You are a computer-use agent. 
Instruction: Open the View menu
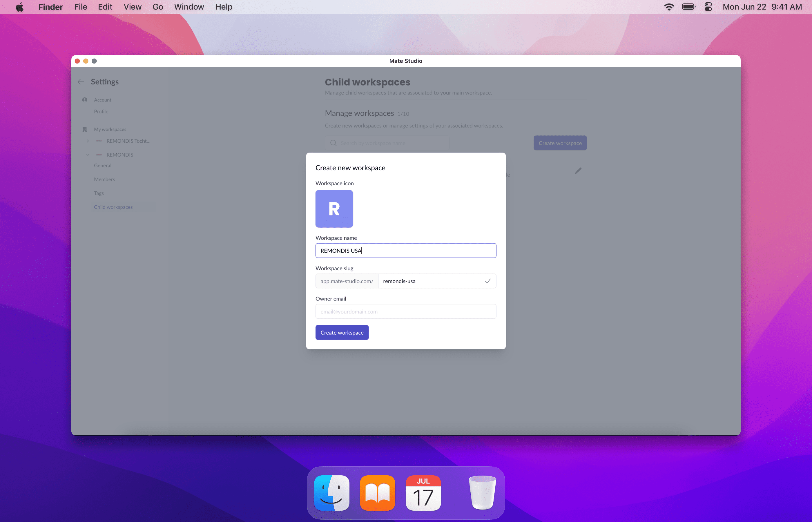[133, 7]
